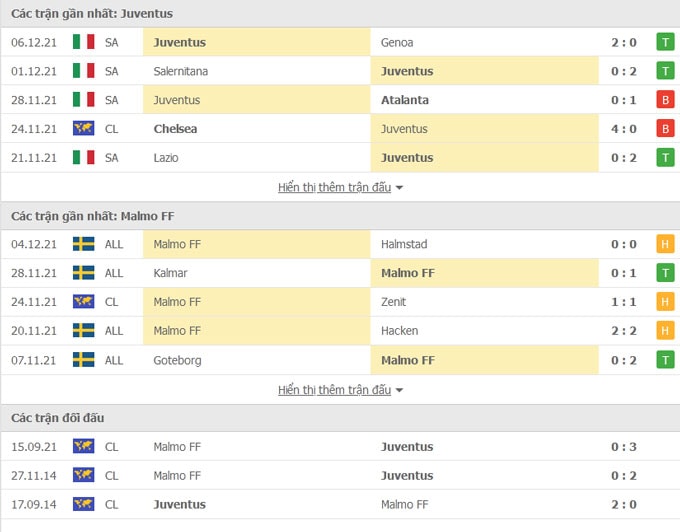Click Champions League icon on 15.09.21 head-to-head
Image resolution: width=680 pixels, height=532 pixels.
click(84, 446)
